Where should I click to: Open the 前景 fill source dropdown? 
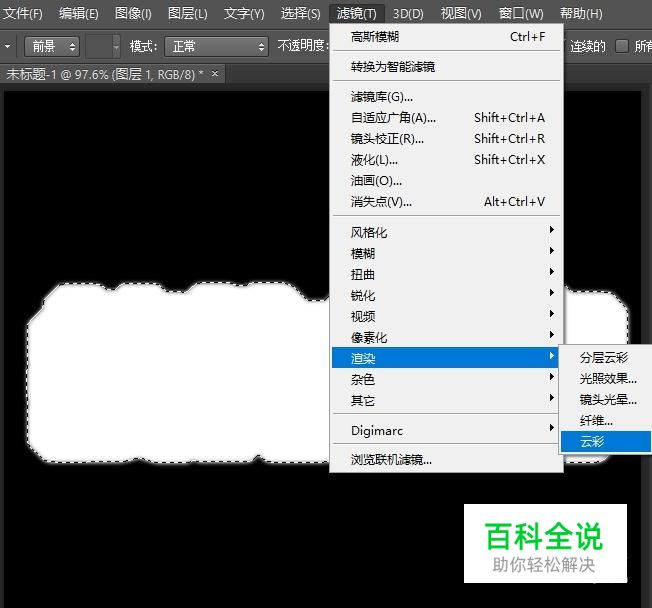tap(52, 46)
